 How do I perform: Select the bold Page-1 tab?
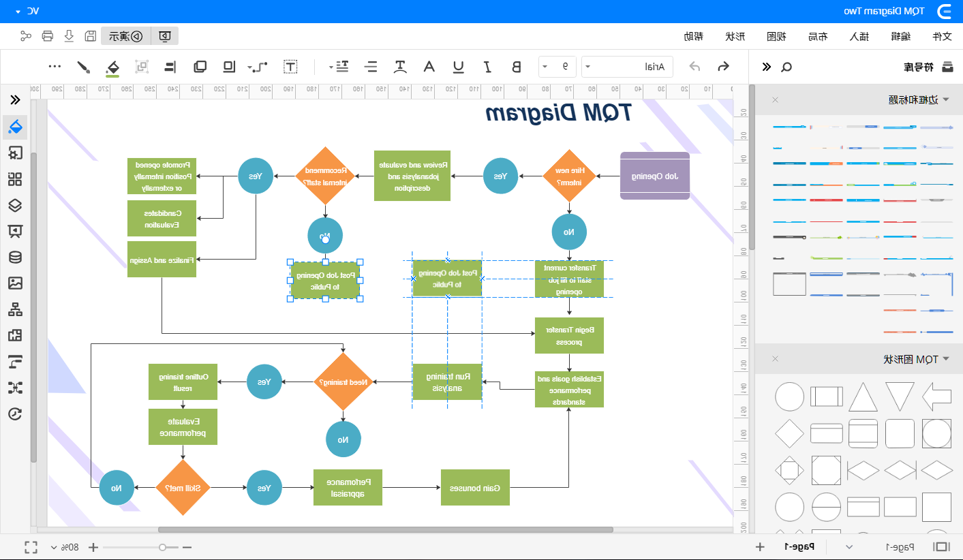point(799,547)
